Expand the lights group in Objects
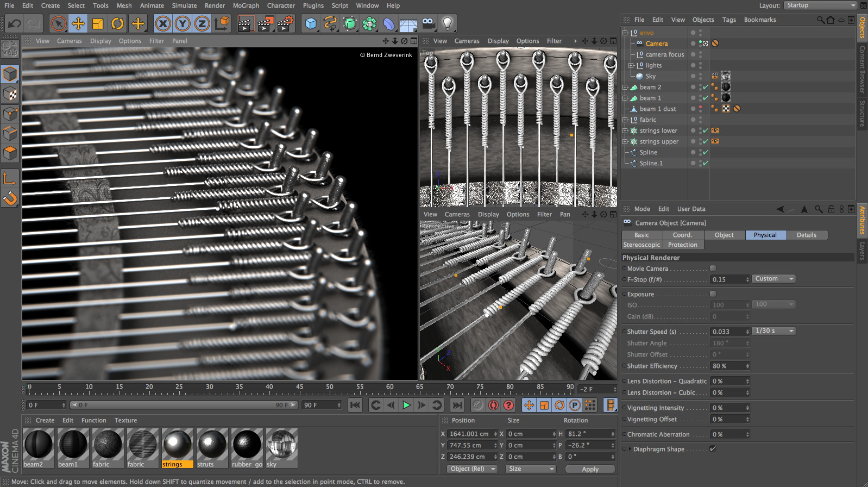The image size is (868, 487). pyautogui.click(x=631, y=65)
